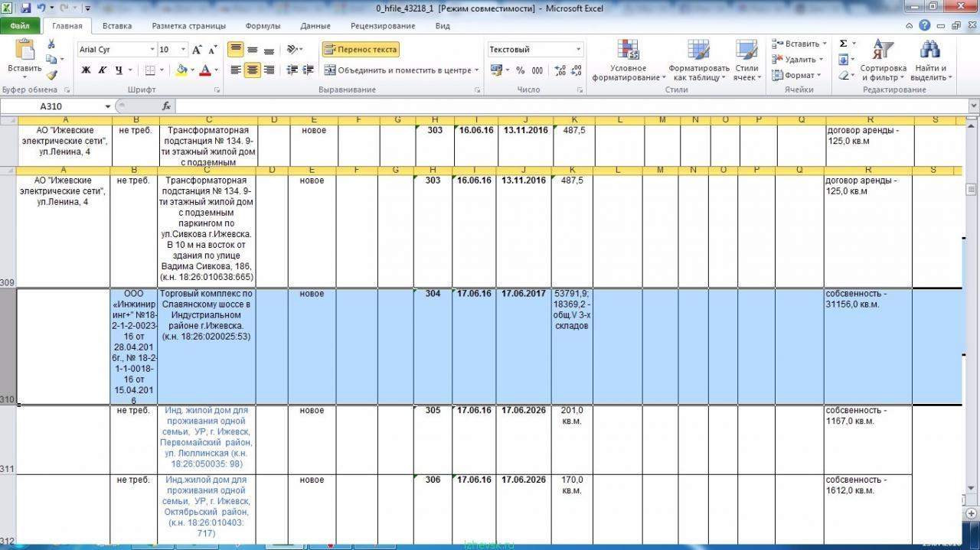Click the insert function fx icon
This screenshot has width=980, height=550.
tap(166, 106)
